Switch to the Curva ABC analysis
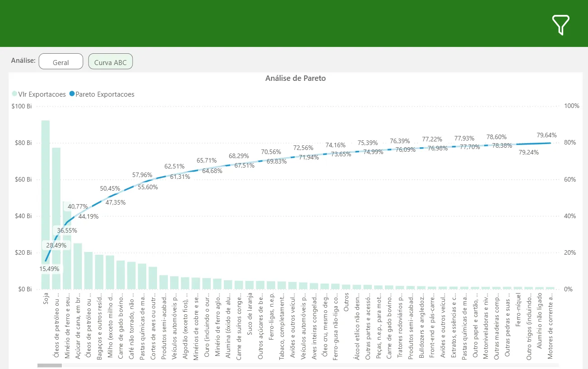This screenshot has width=588, height=369. pos(111,62)
